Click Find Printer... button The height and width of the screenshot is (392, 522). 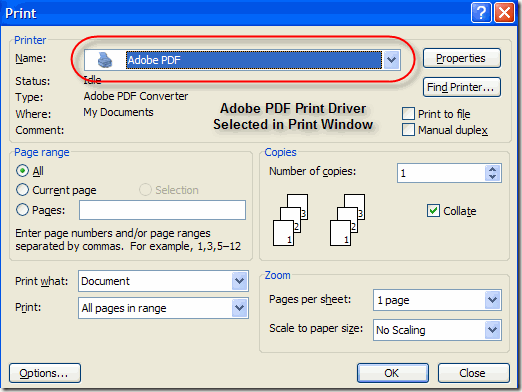(x=462, y=87)
